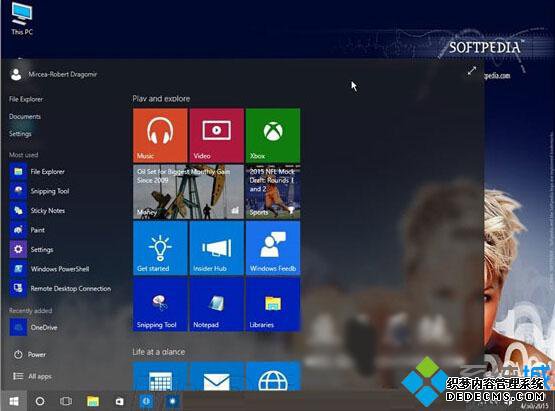Click the Power button
This screenshot has height=411, width=555.
(x=30, y=354)
